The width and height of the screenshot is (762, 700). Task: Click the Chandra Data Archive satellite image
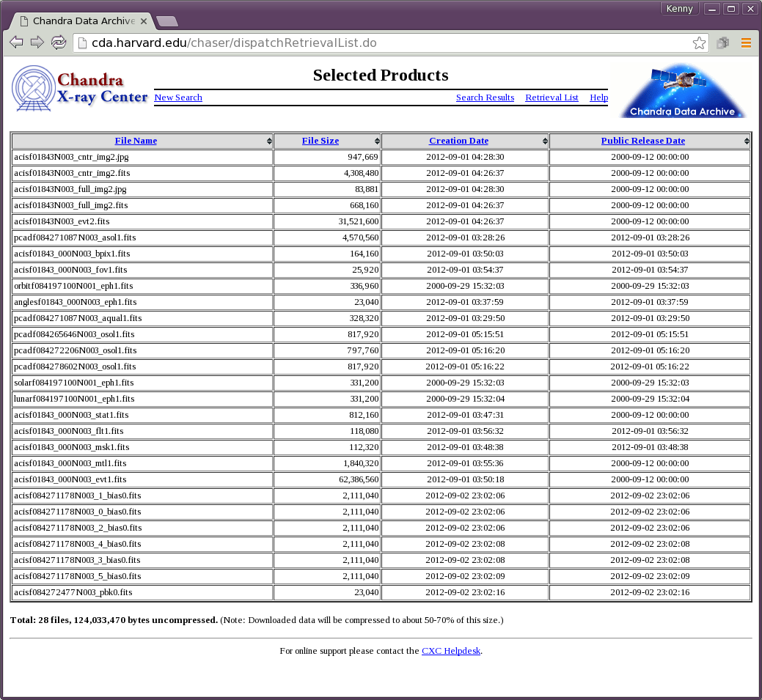pyautogui.click(x=682, y=90)
